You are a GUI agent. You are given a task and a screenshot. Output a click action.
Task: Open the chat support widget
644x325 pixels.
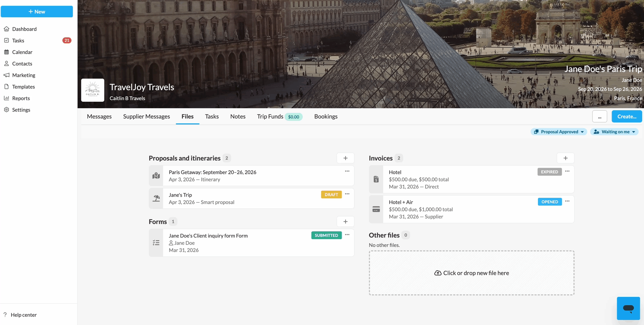[x=628, y=308]
